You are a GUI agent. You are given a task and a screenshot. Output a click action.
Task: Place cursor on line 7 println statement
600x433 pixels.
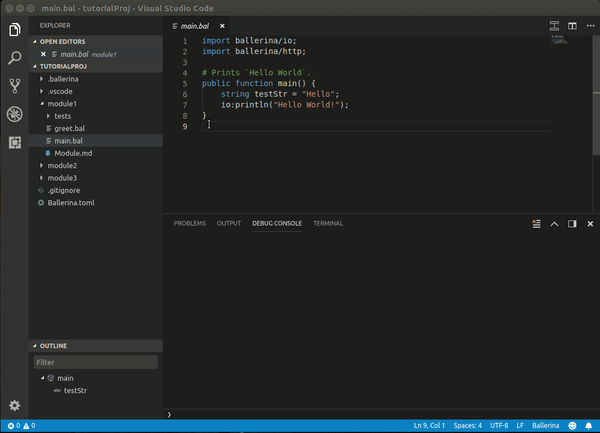click(285, 105)
